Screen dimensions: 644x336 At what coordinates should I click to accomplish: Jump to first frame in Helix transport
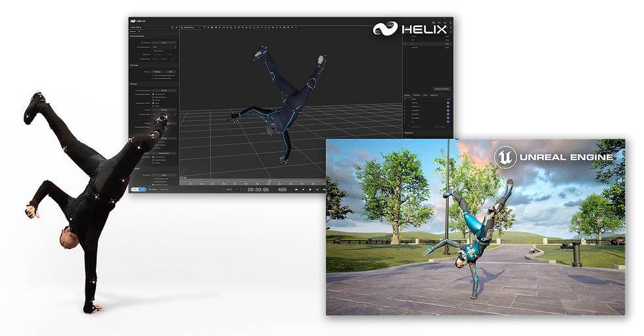click(x=296, y=189)
